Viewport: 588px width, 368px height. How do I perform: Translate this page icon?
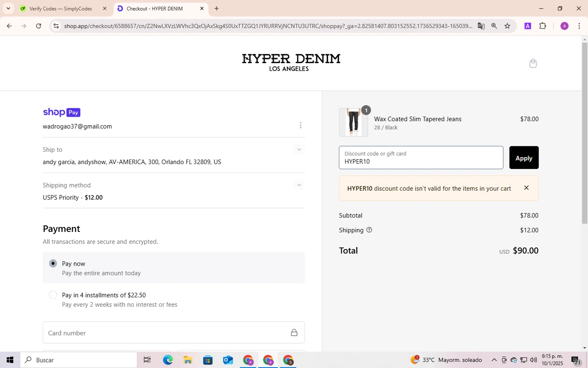pyautogui.click(x=481, y=26)
